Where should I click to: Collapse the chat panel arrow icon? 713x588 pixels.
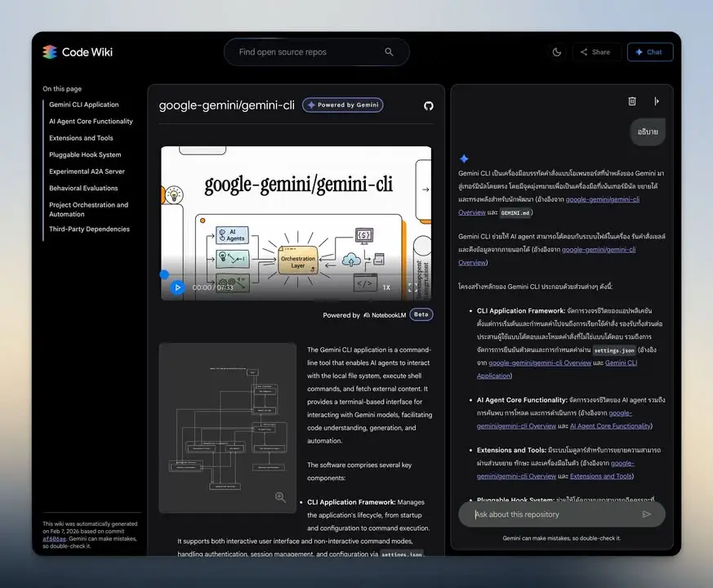tap(656, 101)
